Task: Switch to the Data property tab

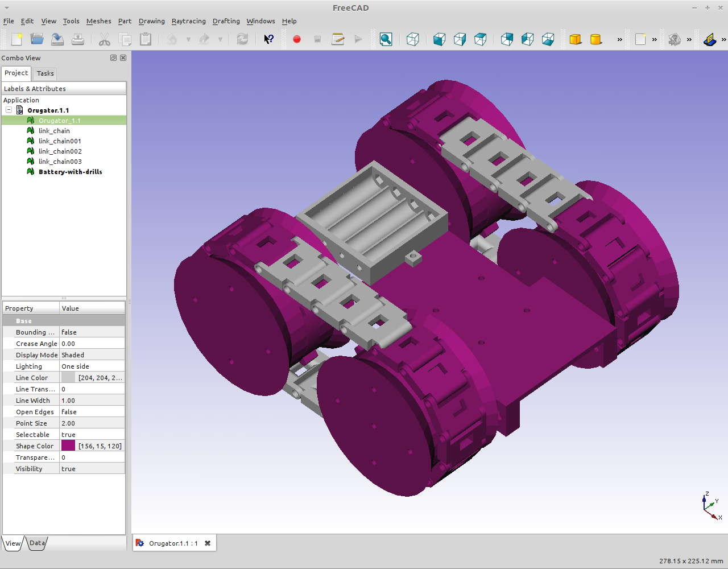Action: [37, 543]
